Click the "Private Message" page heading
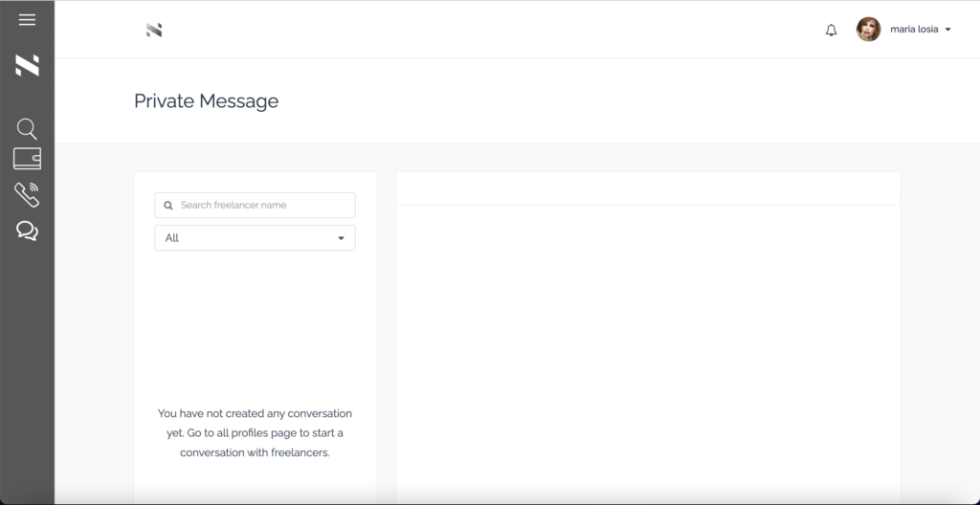 [206, 101]
